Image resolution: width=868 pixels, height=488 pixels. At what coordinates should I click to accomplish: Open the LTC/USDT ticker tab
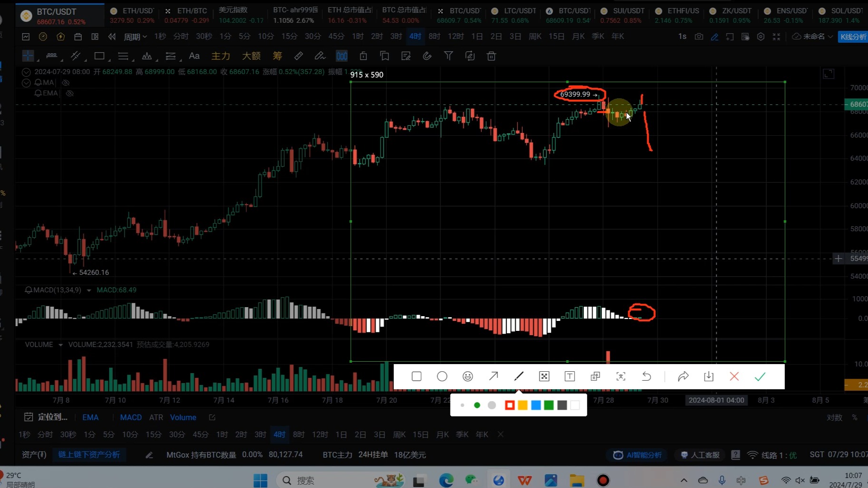[x=514, y=15]
